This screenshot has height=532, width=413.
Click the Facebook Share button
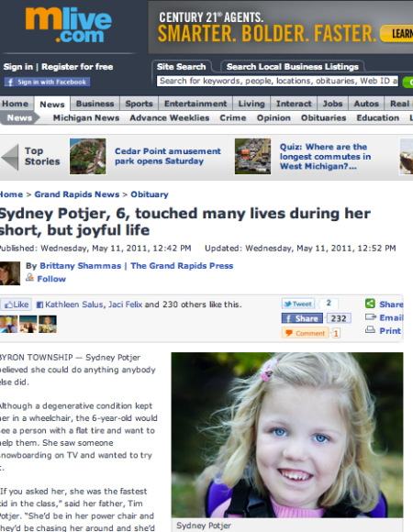pyautogui.click(x=302, y=318)
